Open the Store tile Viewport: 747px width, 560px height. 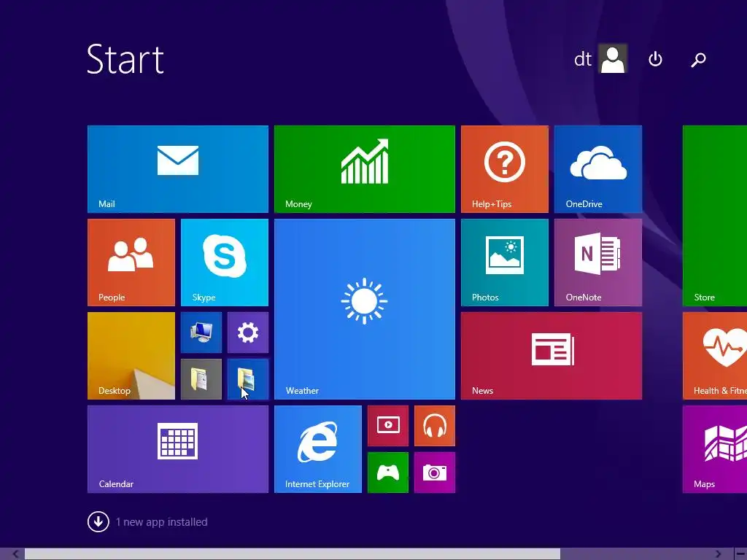pyautogui.click(x=715, y=216)
